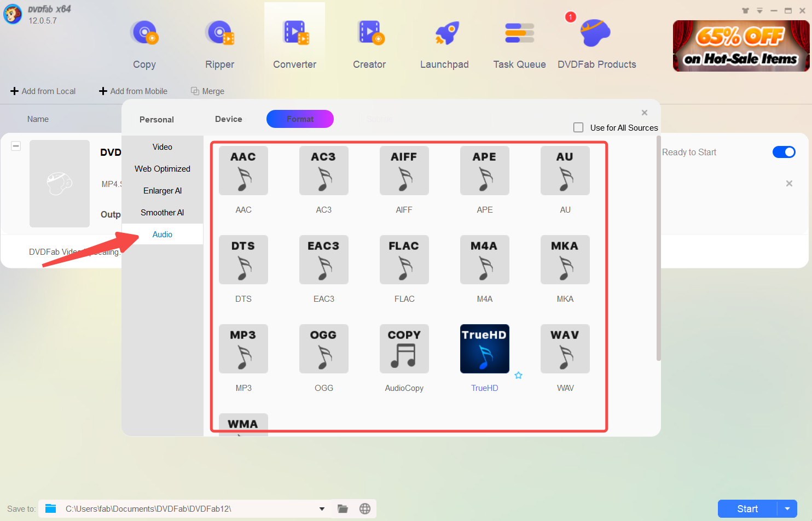
Task: Choose the MP3 audio format icon
Action: 243,349
